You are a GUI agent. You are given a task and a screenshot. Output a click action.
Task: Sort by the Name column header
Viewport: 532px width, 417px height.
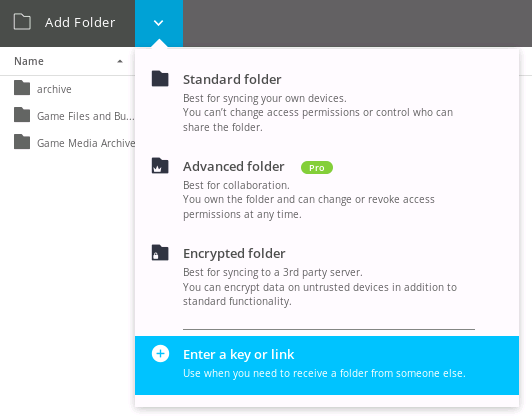click(x=68, y=61)
